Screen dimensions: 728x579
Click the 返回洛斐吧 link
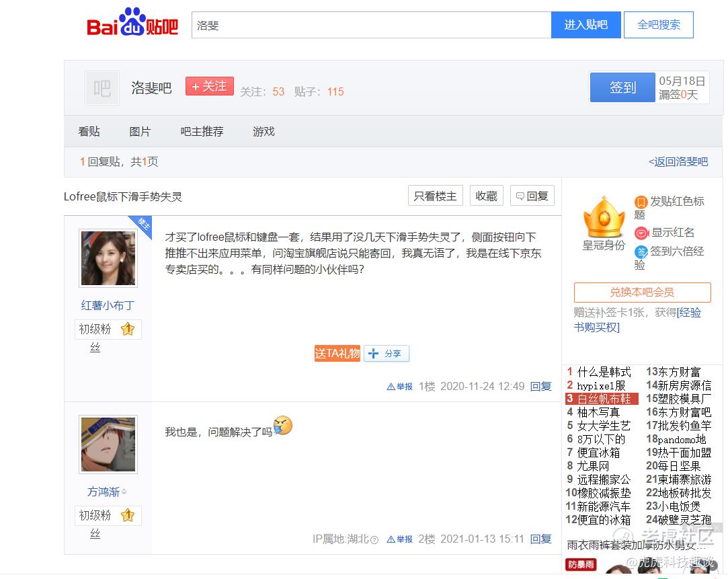tap(678, 161)
